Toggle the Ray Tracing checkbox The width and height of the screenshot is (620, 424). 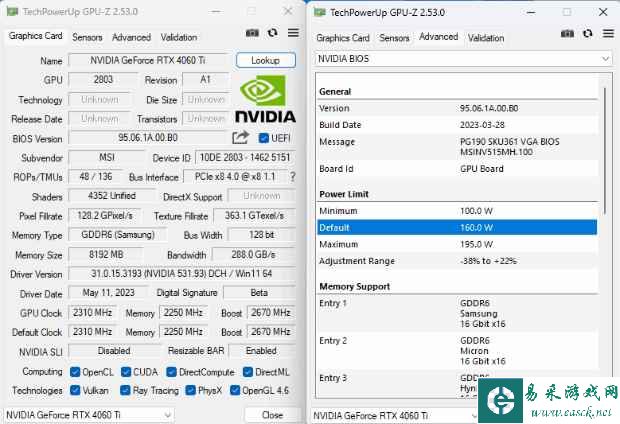(125, 390)
